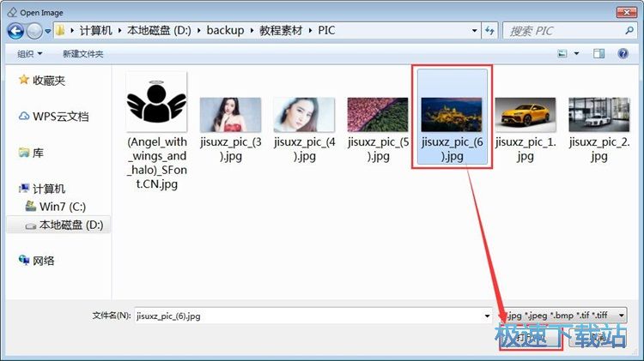The width and height of the screenshot is (644, 361).
Task: Select 教程素材 in the address breadcrumb
Action: pyautogui.click(x=281, y=30)
